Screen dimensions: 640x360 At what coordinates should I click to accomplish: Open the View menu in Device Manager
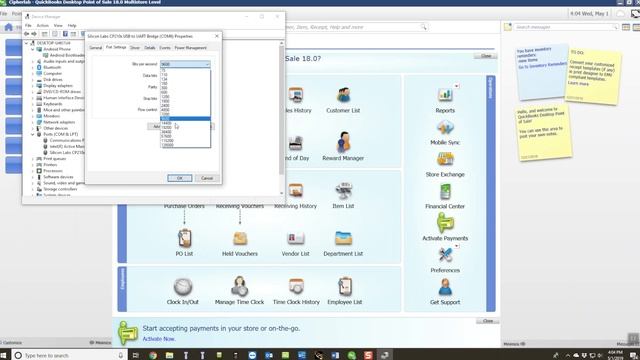click(58, 25)
